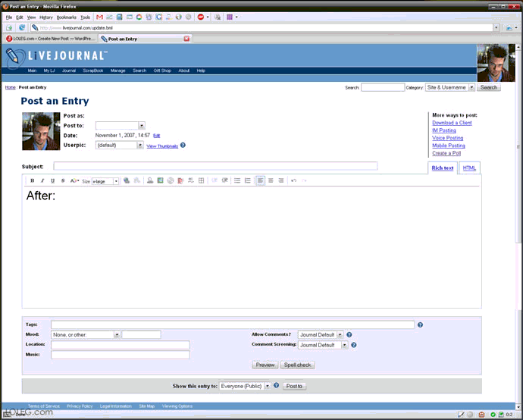Insert an image into the entry
Image resolution: width=523 pixels, height=420 pixels.
[x=161, y=180]
